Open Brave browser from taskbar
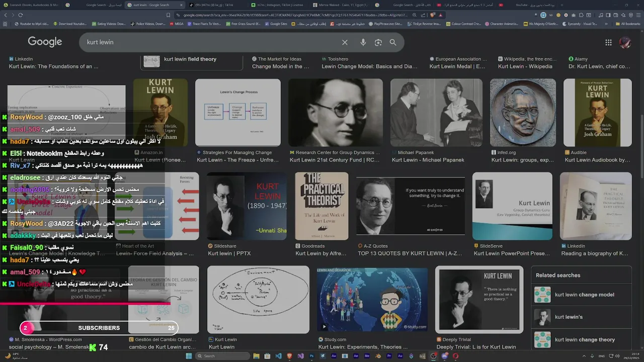644x362 pixels. [x=289, y=356]
